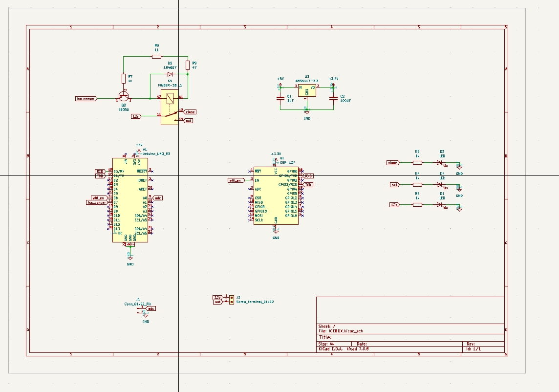This screenshot has width=559, height=392.
Task: Click the 1N4007 diode symbol D2
Action: [170, 74]
